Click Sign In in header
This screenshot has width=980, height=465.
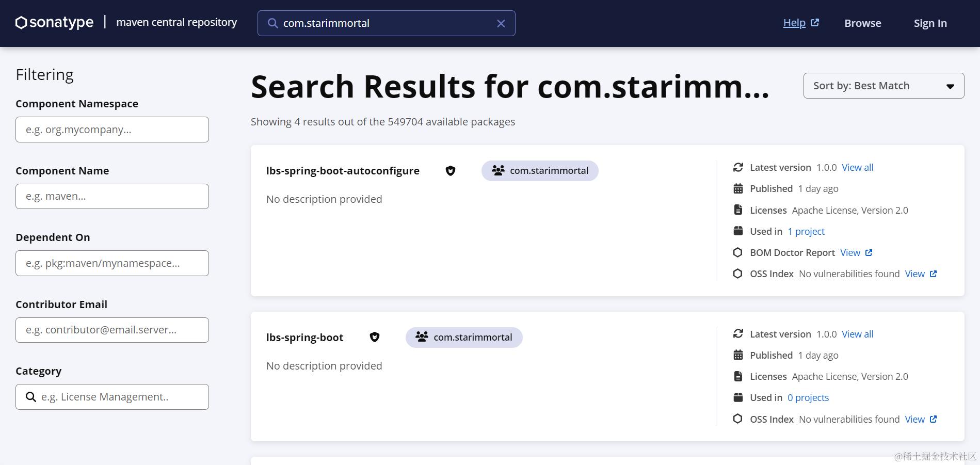(x=930, y=23)
